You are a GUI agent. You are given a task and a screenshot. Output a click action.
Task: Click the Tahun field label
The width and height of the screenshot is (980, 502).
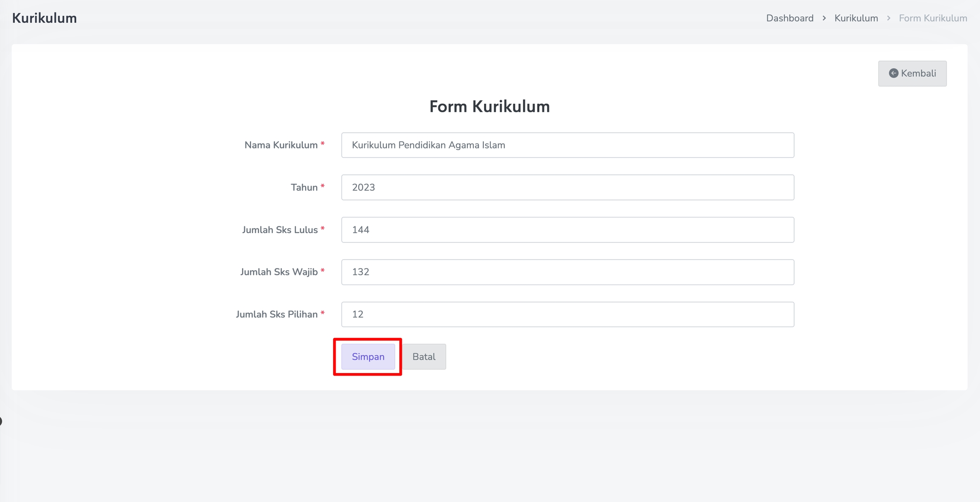click(x=304, y=188)
